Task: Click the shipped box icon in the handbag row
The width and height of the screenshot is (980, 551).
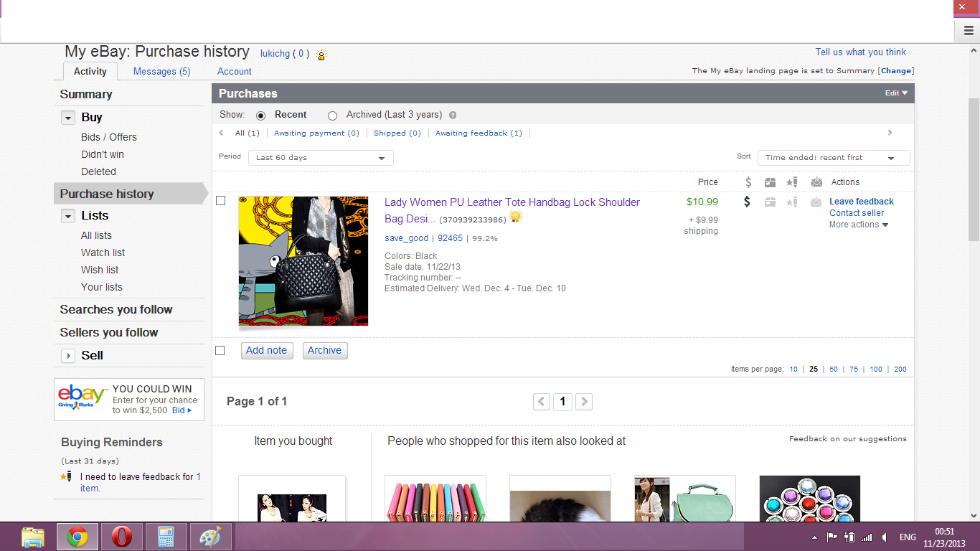Action: [x=770, y=202]
